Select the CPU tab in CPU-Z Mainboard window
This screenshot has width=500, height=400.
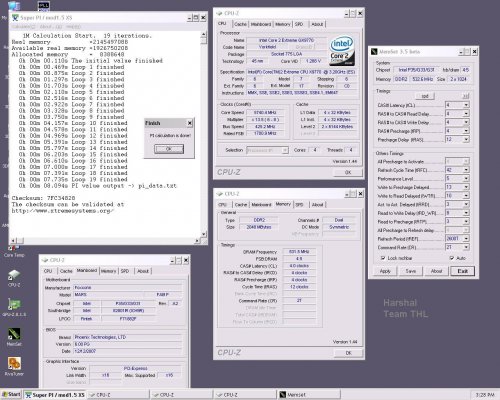[48, 271]
